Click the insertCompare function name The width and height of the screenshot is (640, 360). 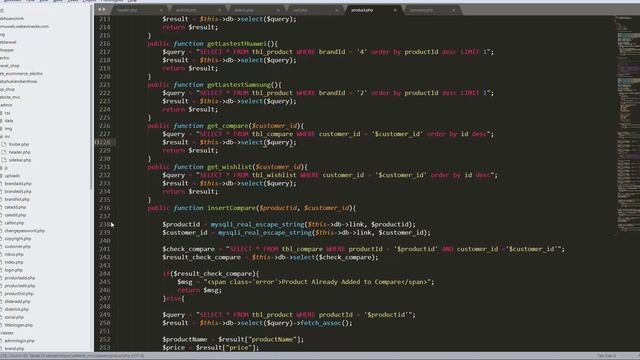[231, 208]
